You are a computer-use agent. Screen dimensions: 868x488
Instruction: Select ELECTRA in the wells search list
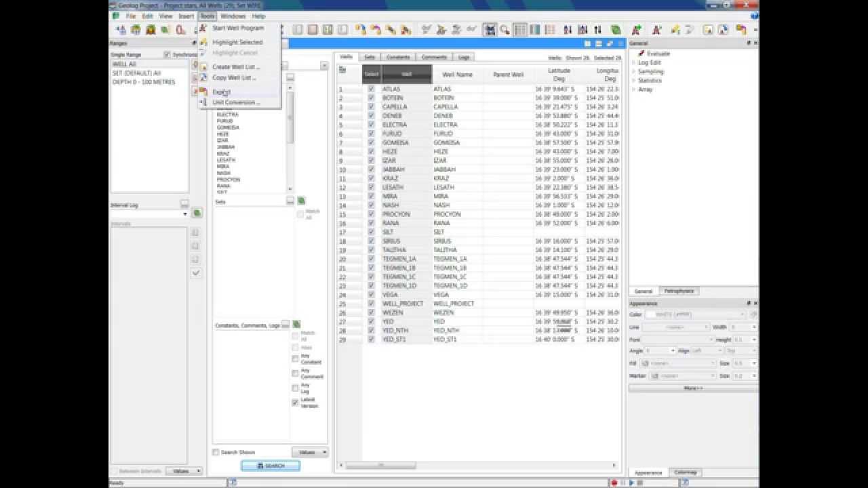pyautogui.click(x=228, y=115)
